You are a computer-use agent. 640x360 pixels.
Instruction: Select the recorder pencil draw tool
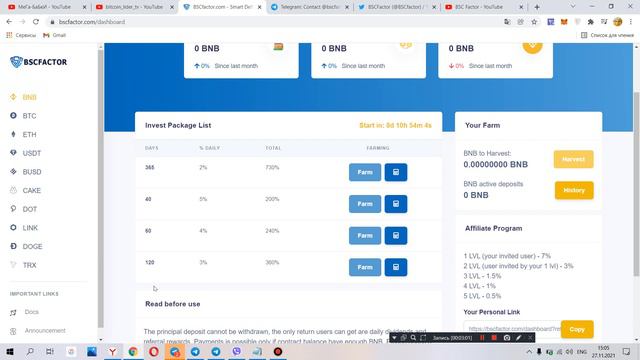[x=518, y=338]
